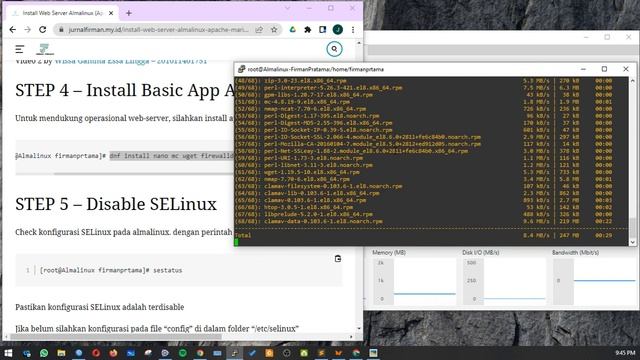The width and height of the screenshot is (640, 360).
Task: Open the Google Drive extension icon
Action: coord(293,30)
